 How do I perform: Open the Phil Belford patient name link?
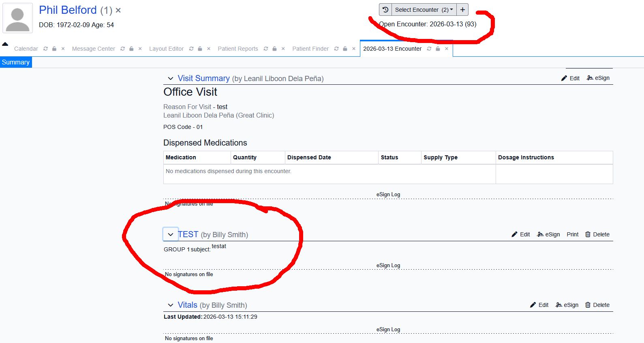pyautogui.click(x=68, y=10)
